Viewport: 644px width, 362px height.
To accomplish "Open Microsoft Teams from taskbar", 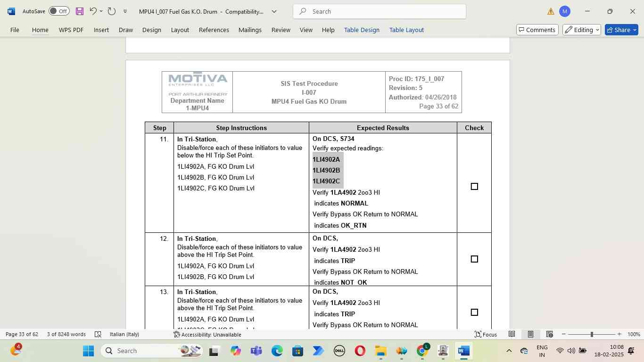I will click(x=256, y=351).
